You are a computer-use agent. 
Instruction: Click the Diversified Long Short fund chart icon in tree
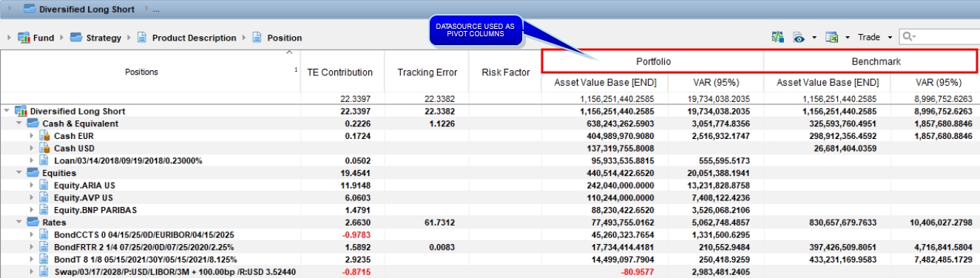pyautogui.click(x=21, y=111)
